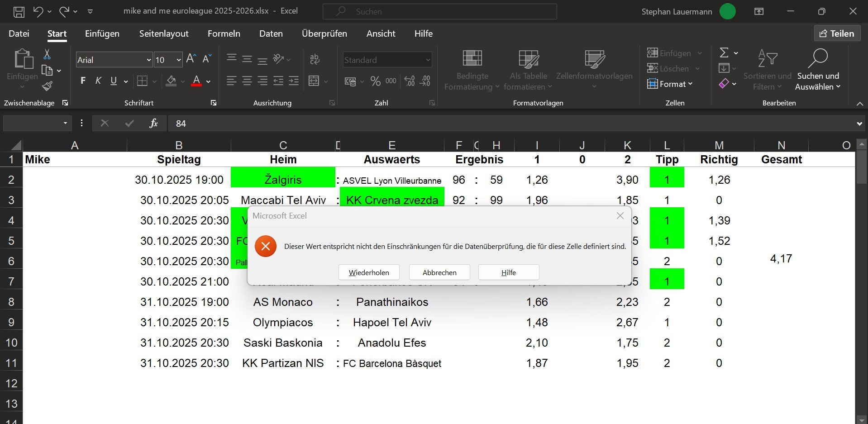Open the Seitenlayout tab
Screen dimensions: 868x424
coord(164,33)
